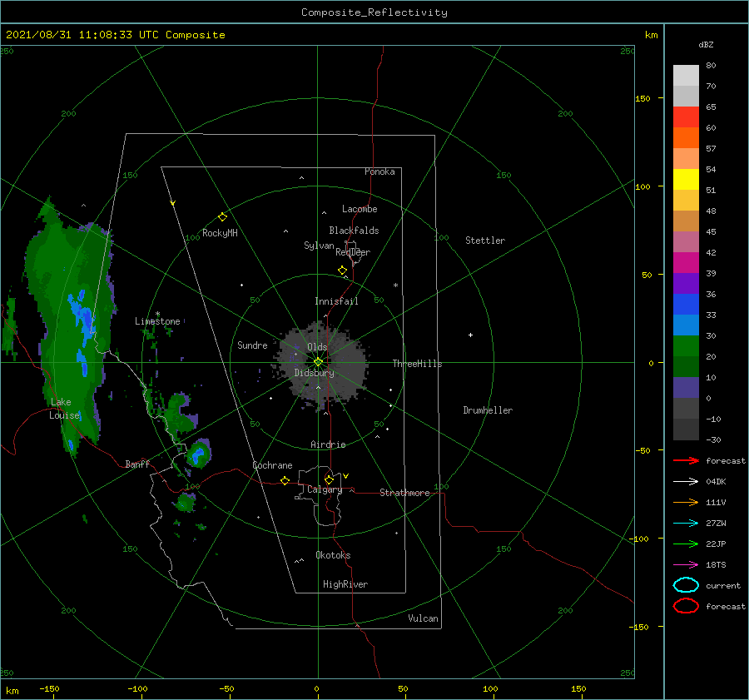Select the magenta 39-42 dBZ swatch
This screenshot has width=749, height=700.
tap(686, 263)
